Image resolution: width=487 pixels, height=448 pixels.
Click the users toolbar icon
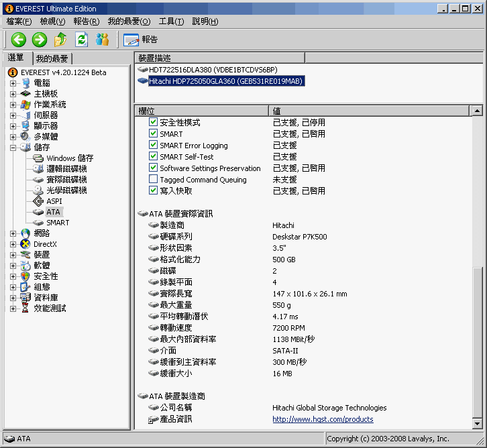coord(102,40)
